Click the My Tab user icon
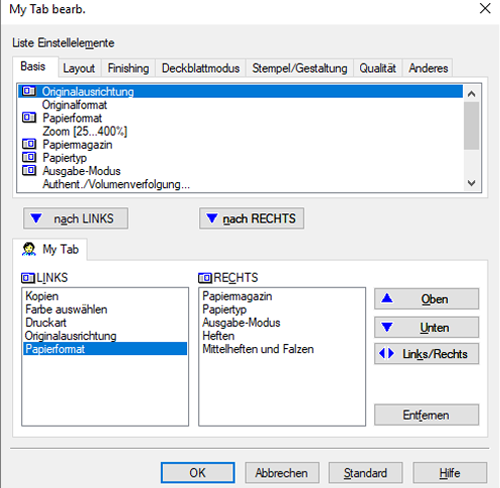Viewport: 500px width, 488px height. coord(29,249)
